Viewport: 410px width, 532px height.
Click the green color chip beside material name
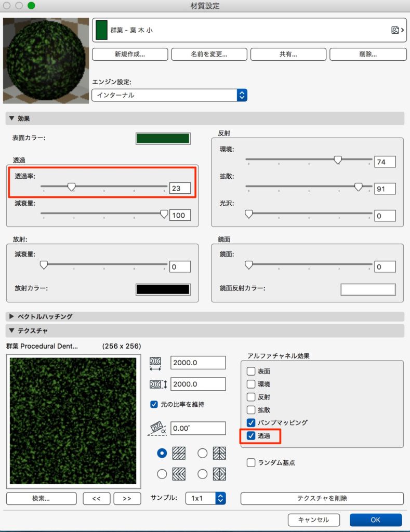coord(101,30)
